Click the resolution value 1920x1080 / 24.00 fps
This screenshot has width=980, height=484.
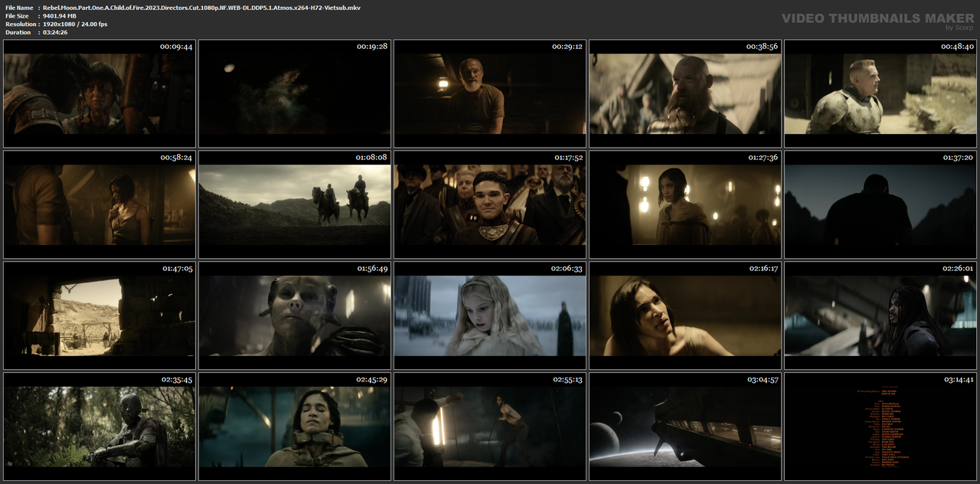click(x=75, y=25)
